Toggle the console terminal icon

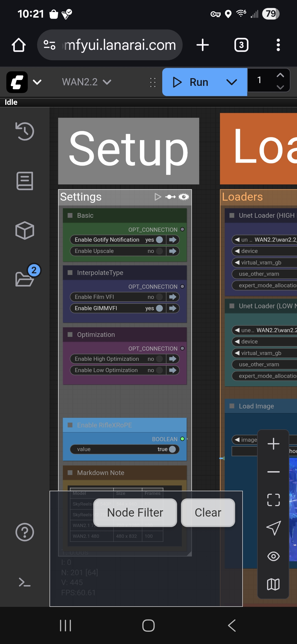click(25, 582)
